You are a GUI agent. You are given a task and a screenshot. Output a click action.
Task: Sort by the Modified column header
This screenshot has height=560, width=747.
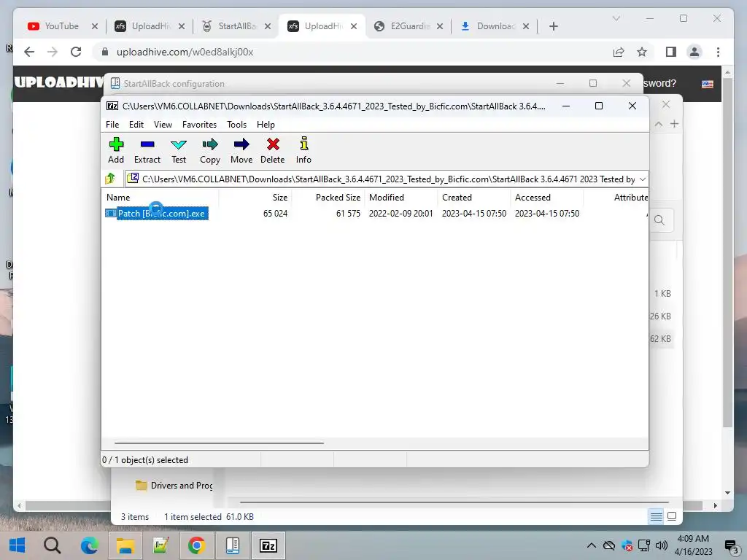[x=387, y=197]
